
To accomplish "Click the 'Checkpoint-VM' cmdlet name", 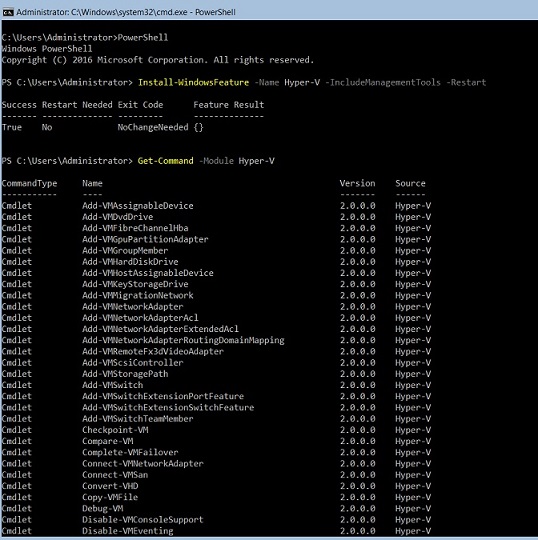I will [x=115, y=430].
